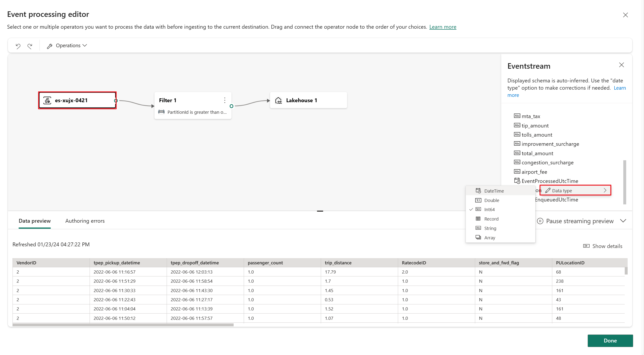This screenshot has width=644, height=355.
Task: Click the pause icon for streaming preview
Action: click(x=540, y=221)
